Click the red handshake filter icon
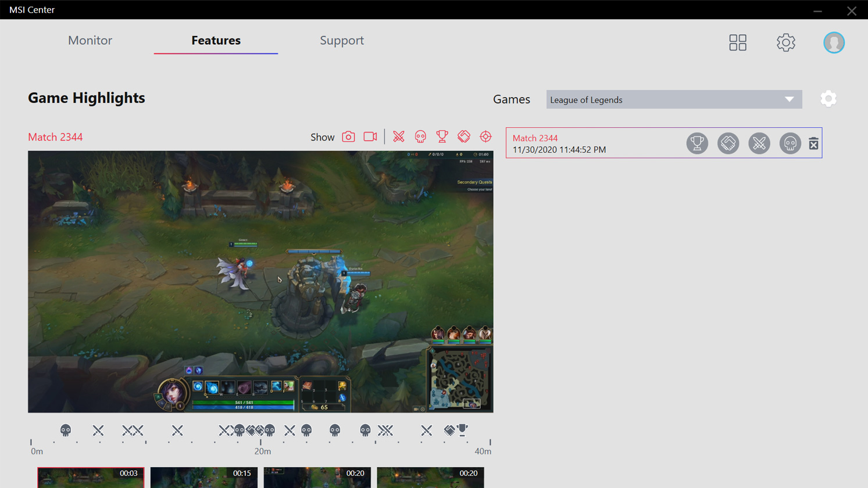This screenshot has width=868, height=488. pos(464,137)
